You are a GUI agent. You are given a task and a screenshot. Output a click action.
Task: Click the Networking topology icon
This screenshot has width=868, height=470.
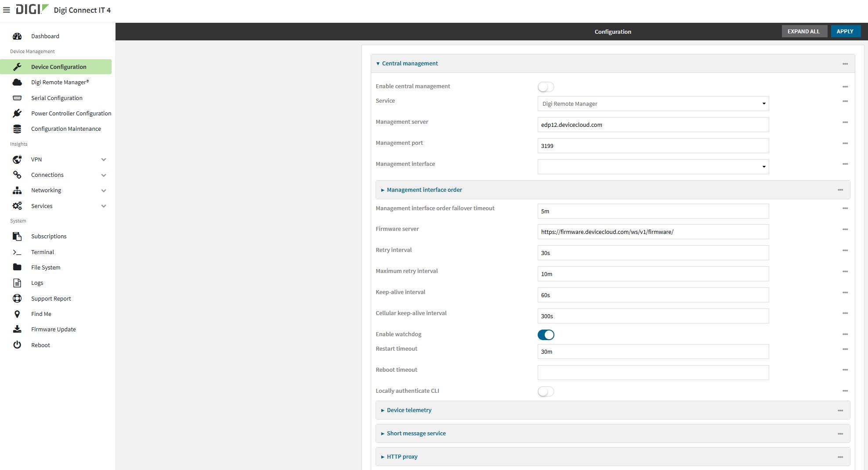17,190
